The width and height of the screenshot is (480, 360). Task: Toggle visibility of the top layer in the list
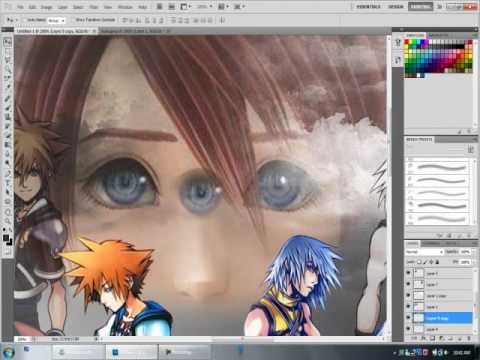tap(408, 273)
